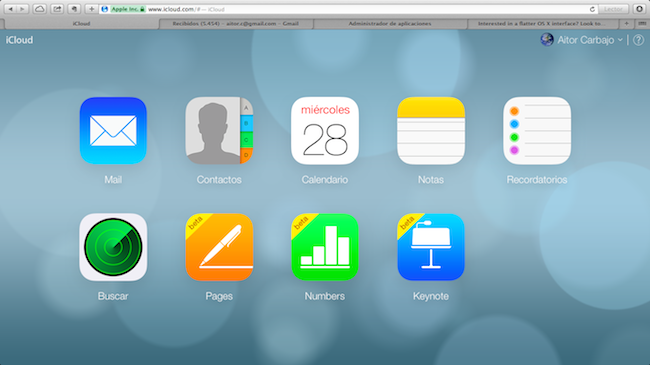Open the Mail app icon
Image resolution: width=650 pixels, height=365 pixels.
(x=113, y=131)
